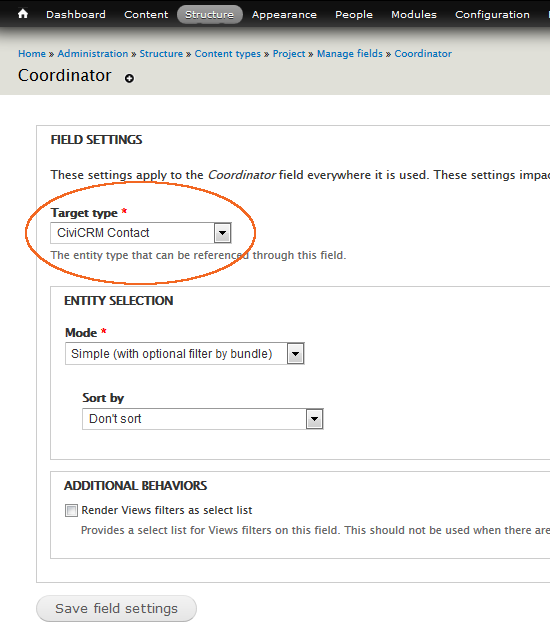Open the Sort by dropdown
Screen dimensions: 550x643
click(203, 419)
